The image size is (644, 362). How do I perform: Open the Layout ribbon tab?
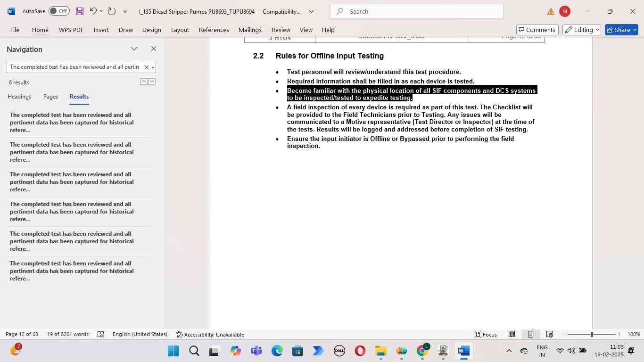pos(180,30)
